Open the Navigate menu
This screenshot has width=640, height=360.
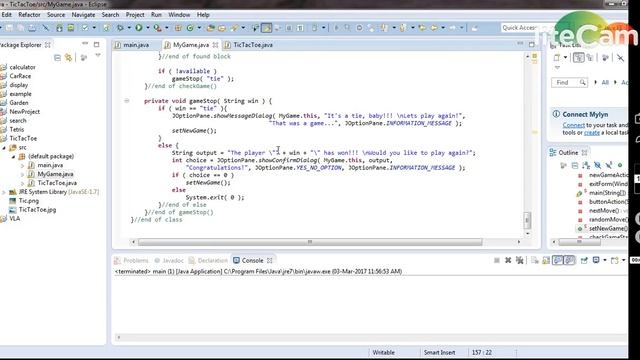83,15
